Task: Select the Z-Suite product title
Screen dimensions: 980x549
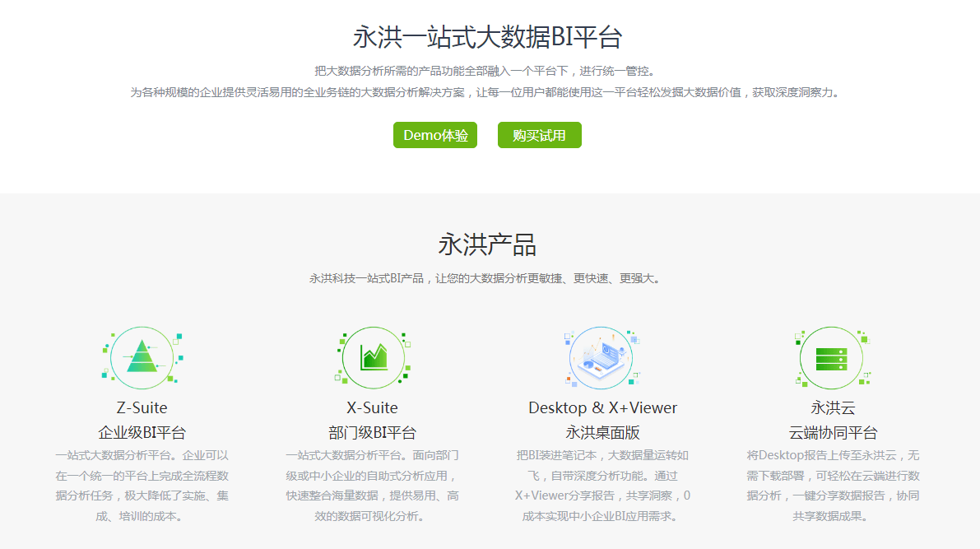Action: [x=142, y=407]
